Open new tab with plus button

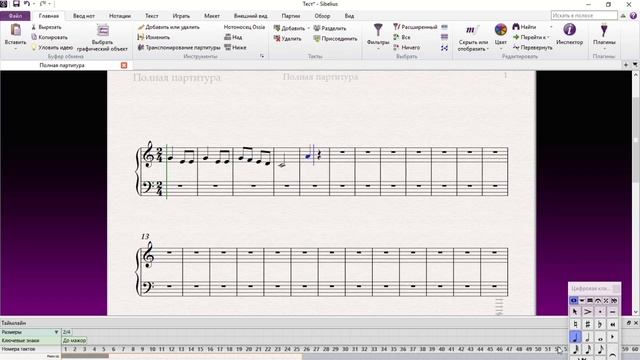pyautogui.click(x=626, y=64)
